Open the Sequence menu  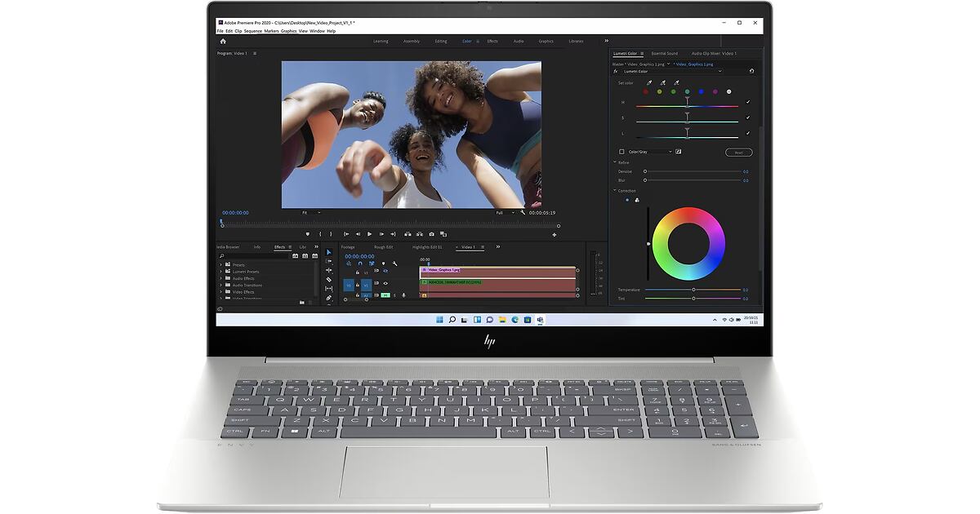(253, 31)
